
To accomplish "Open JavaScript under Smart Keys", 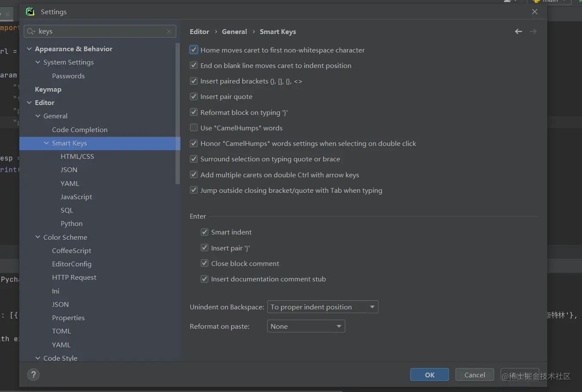I will point(76,197).
